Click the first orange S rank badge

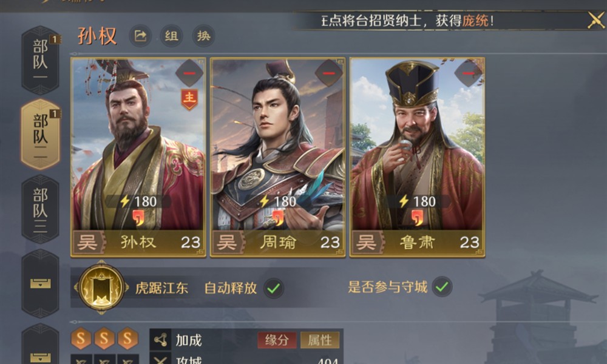coord(81,339)
